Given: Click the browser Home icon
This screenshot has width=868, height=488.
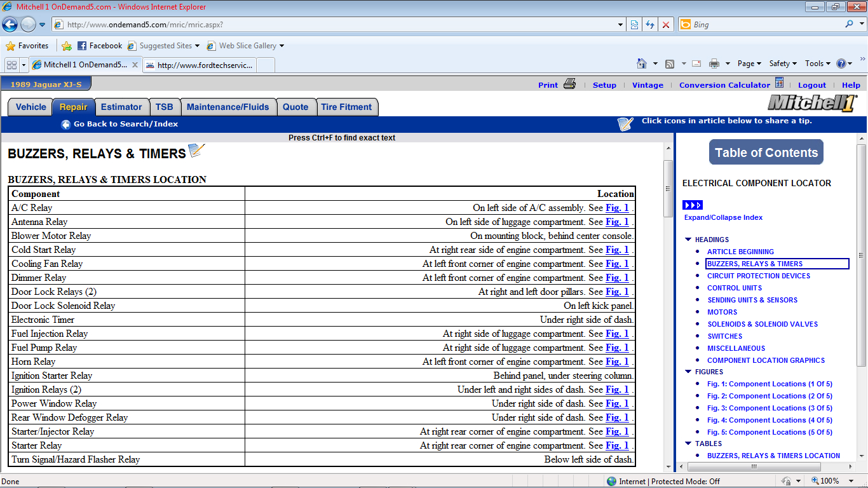Looking at the screenshot, I should point(642,64).
